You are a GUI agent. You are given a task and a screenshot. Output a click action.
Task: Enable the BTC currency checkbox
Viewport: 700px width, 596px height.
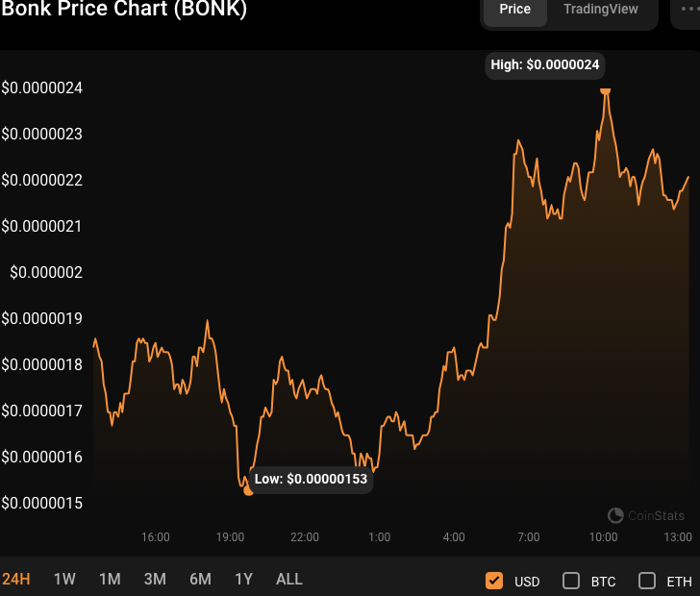coord(571,581)
